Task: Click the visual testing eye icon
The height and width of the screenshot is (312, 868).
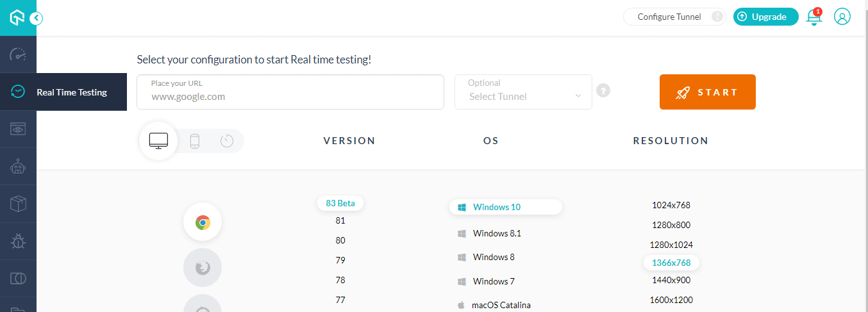Action: [x=18, y=129]
